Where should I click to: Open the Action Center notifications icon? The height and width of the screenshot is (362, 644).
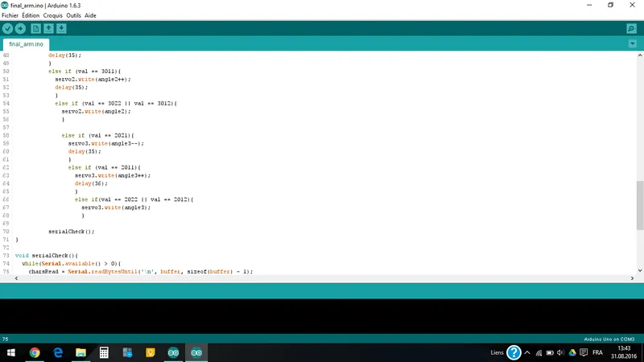(584, 352)
